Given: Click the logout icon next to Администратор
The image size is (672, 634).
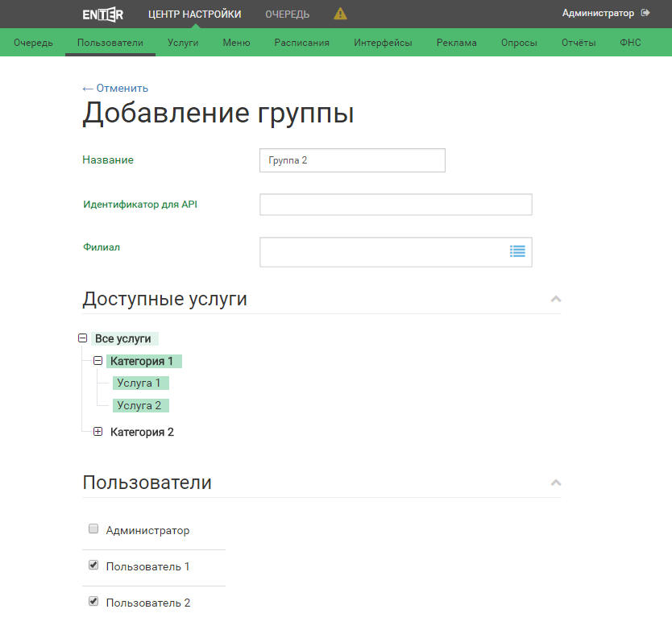Looking at the screenshot, I should [x=645, y=13].
